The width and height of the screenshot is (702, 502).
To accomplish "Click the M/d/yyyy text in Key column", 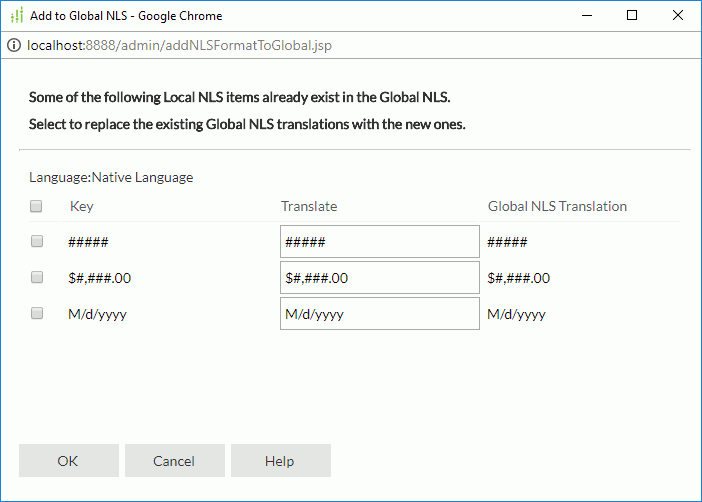I will coord(97,314).
